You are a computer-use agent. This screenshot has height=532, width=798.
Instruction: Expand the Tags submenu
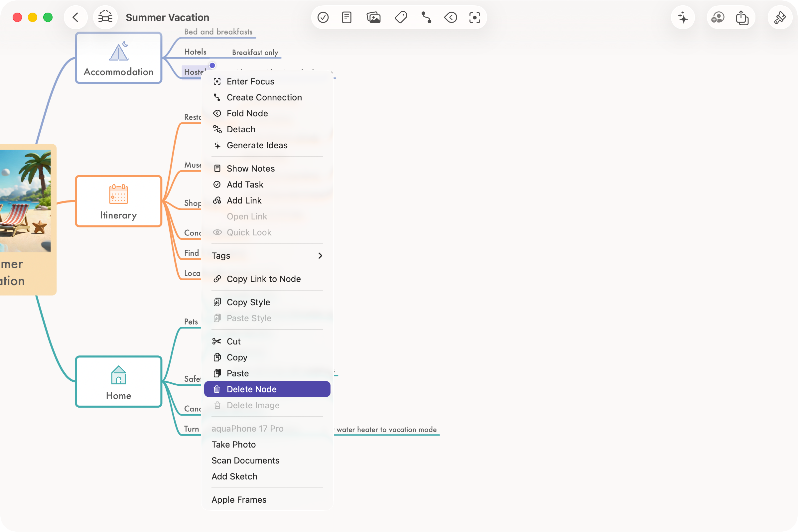tap(267, 255)
